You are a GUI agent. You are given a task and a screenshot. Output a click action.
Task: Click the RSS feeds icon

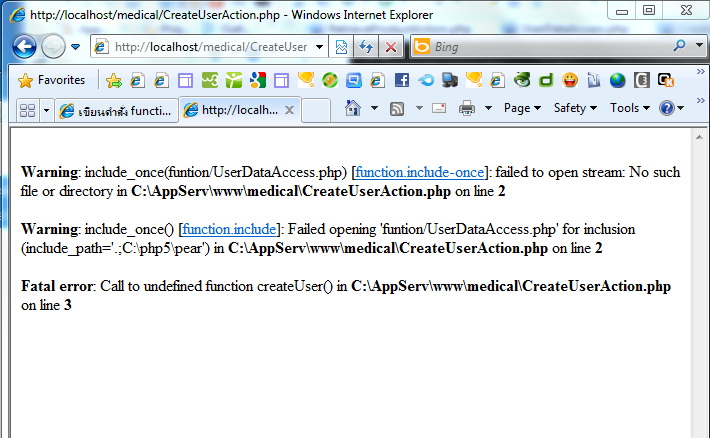(x=397, y=109)
